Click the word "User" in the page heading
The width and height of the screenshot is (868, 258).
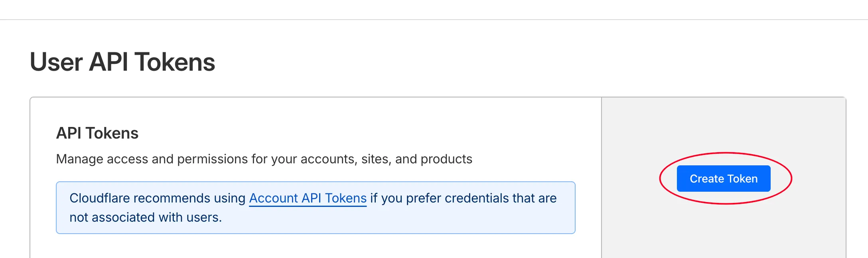56,62
